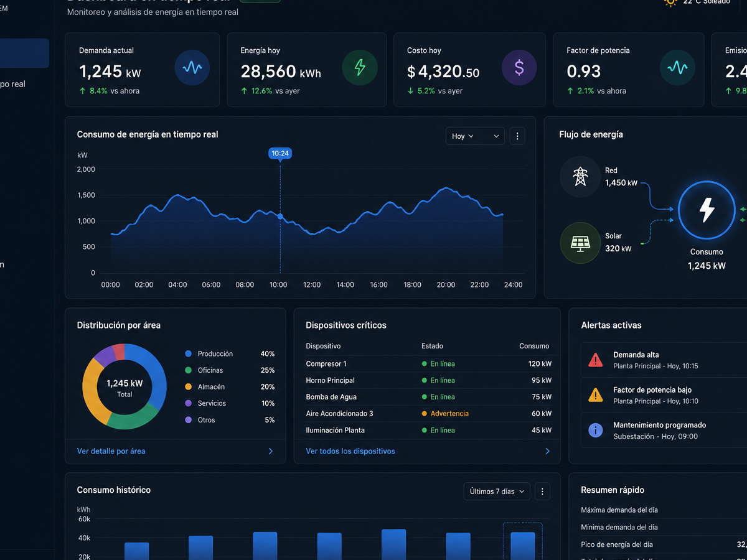
Task: Open the Hoy dropdown in consumption chart
Action: pyautogui.click(x=475, y=136)
